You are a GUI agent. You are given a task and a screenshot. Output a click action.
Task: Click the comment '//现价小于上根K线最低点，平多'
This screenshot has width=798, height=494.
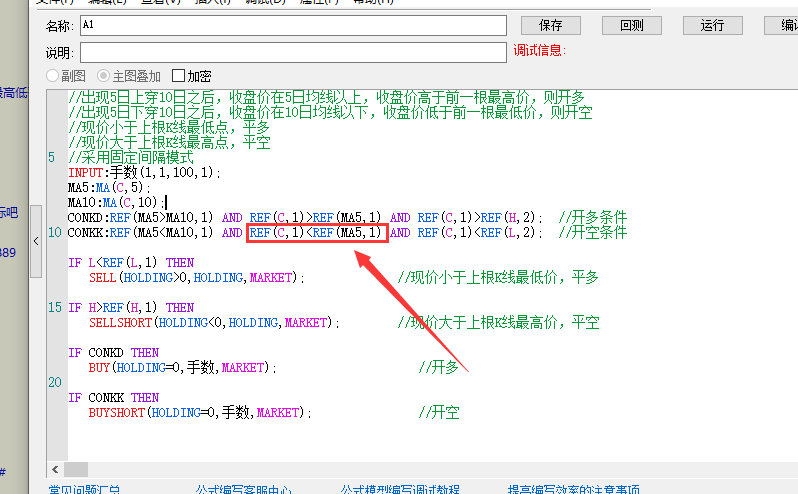pos(169,127)
